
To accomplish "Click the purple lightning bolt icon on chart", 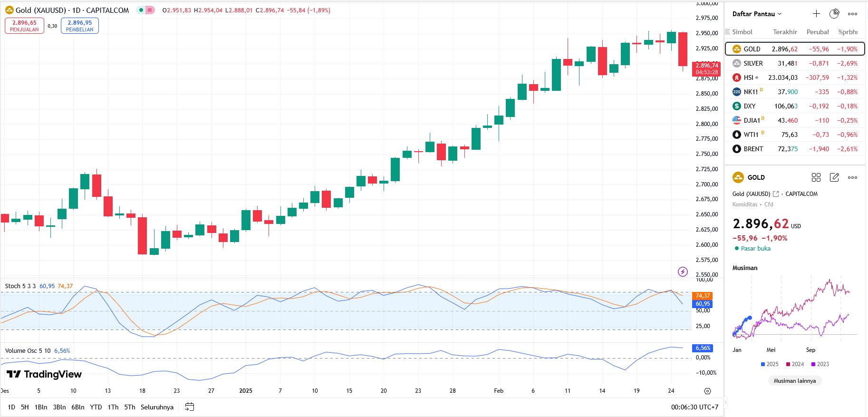I will [683, 272].
